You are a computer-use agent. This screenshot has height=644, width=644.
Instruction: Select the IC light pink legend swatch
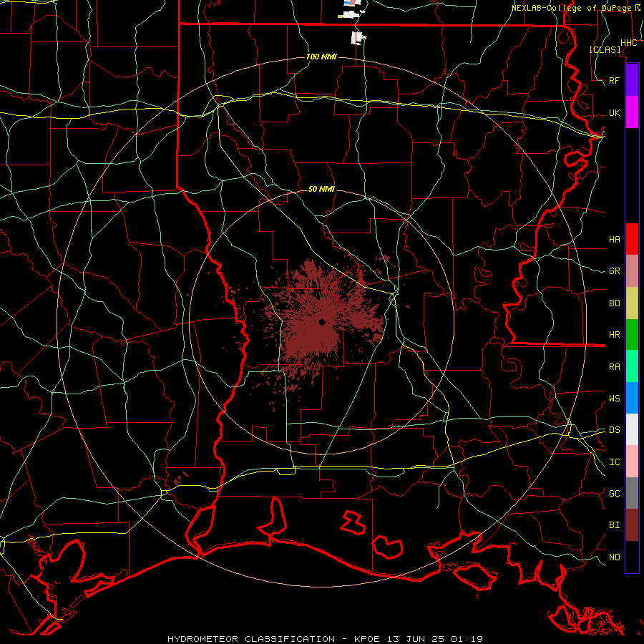point(632,462)
